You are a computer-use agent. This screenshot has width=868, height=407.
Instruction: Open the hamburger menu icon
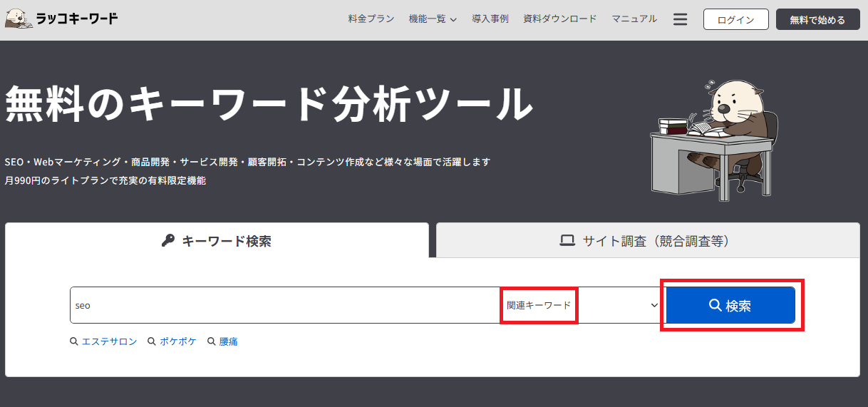pos(680,19)
